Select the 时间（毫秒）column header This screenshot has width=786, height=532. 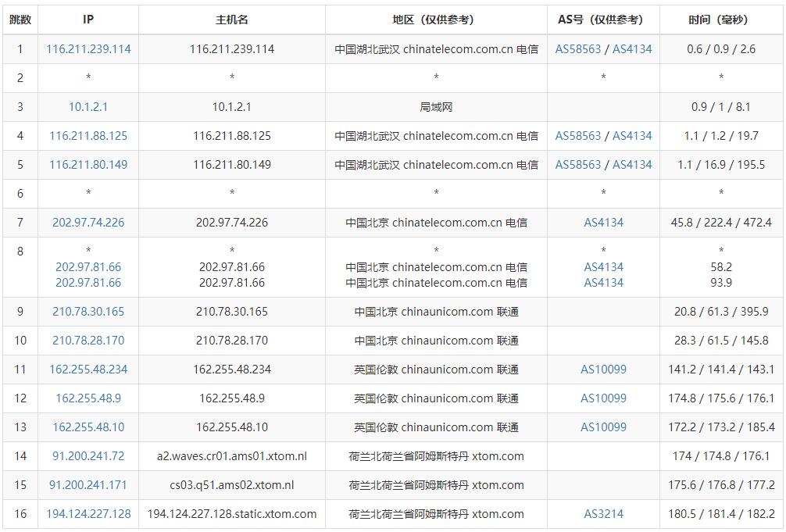coord(721,20)
